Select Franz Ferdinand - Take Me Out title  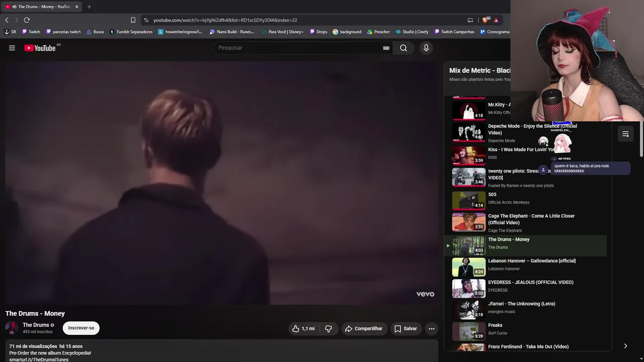(x=528, y=347)
